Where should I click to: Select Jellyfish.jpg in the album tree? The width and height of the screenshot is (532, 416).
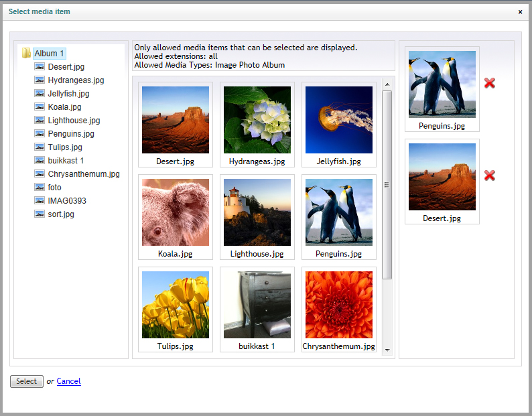pos(68,94)
